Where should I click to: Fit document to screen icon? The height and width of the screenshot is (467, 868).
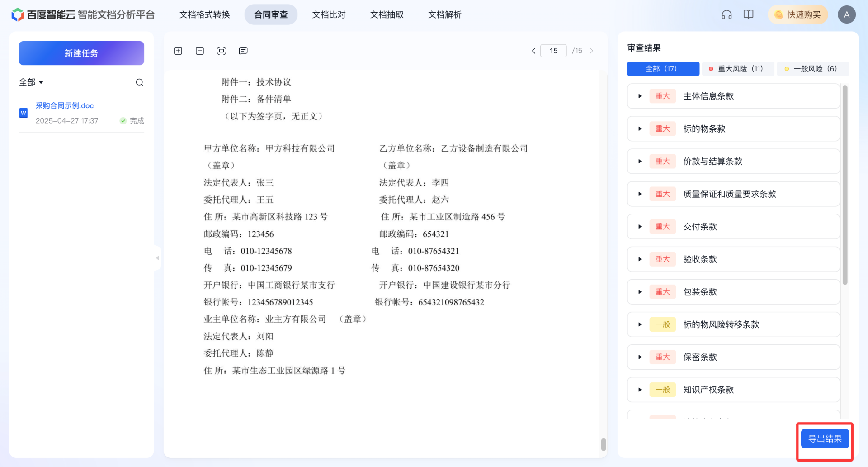(x=222, y=51)
